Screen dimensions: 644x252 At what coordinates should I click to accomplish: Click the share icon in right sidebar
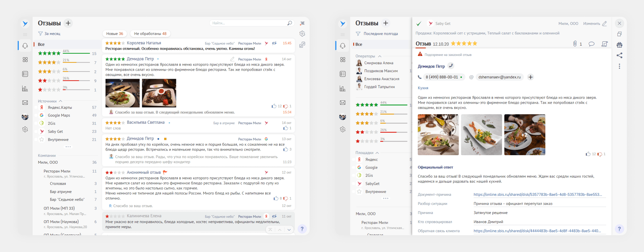coord(619,55)
